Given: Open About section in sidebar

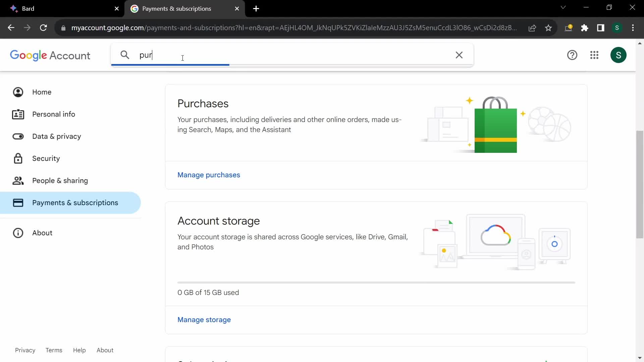Looking at the screenshot, I should click(x=43, y=233).
